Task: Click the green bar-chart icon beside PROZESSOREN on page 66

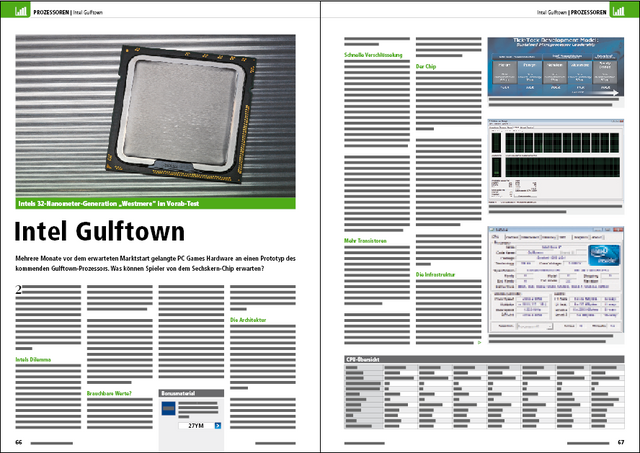Action: click(x=16, y=10)
